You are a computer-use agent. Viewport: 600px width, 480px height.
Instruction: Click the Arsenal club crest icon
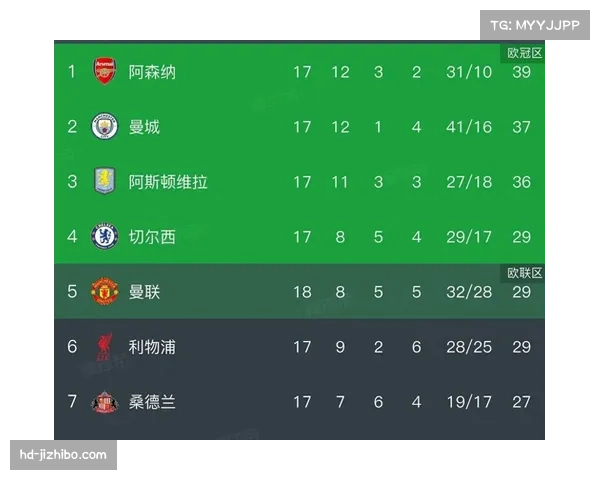(x=105, y=72)
